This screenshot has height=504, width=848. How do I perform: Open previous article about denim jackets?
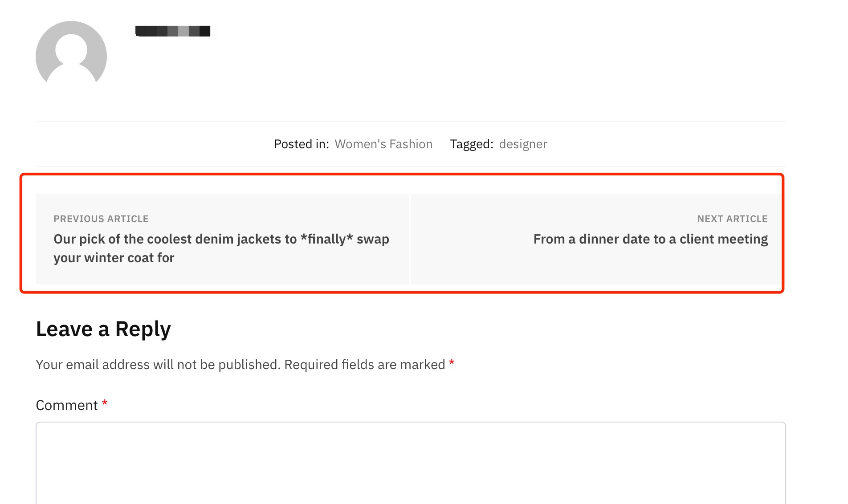221,239
